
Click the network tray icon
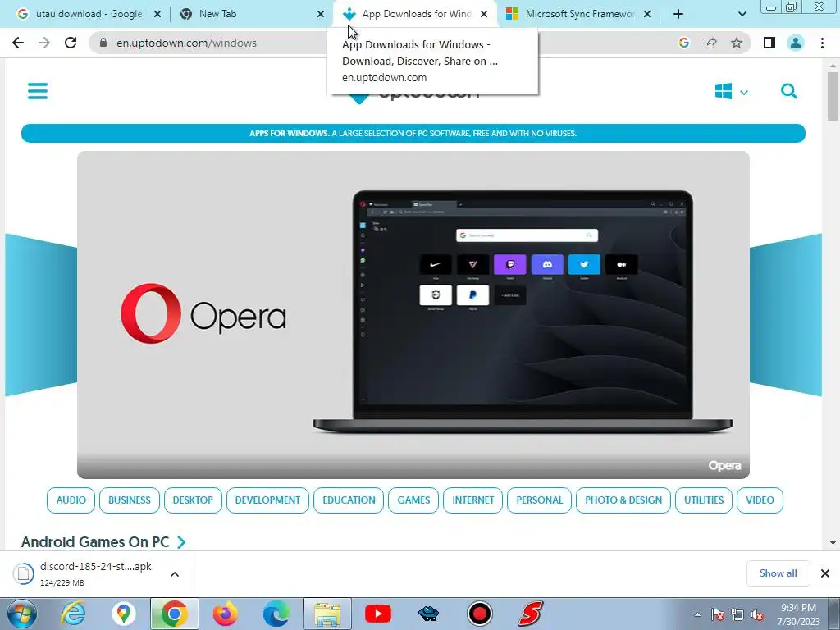click(737, 615)
